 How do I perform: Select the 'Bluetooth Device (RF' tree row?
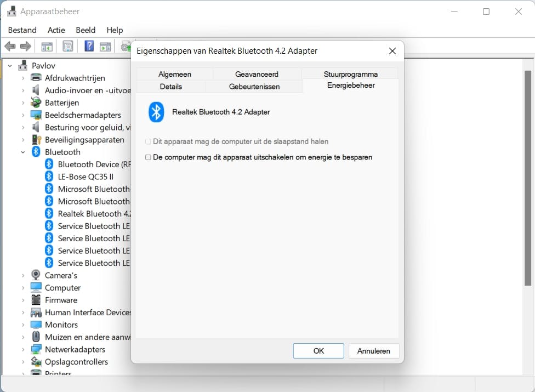point(88,164)
